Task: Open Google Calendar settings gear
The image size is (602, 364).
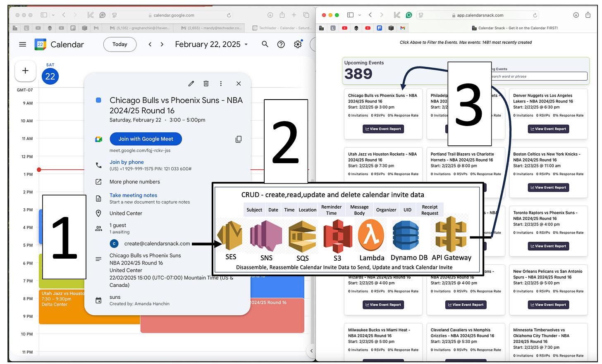Action: (x=298, y=44)
